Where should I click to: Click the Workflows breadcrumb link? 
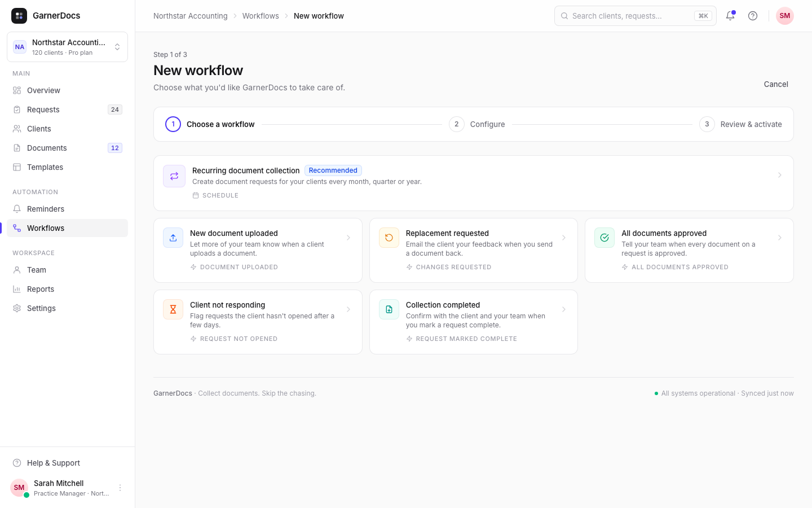pos(261,16)
